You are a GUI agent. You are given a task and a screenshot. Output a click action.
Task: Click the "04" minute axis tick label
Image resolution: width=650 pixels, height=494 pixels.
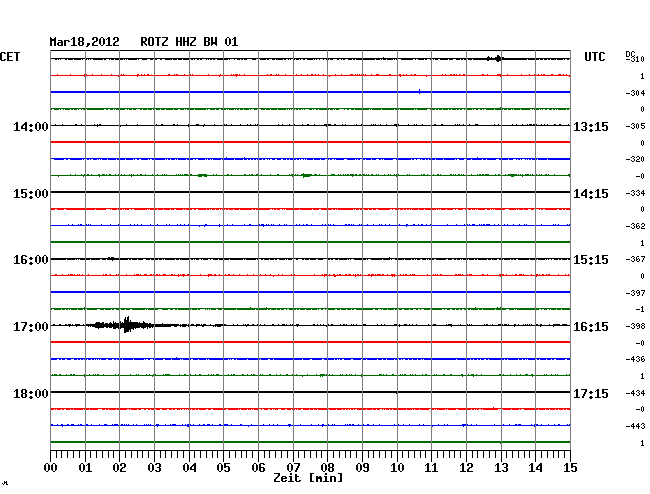tap(189, 467)
